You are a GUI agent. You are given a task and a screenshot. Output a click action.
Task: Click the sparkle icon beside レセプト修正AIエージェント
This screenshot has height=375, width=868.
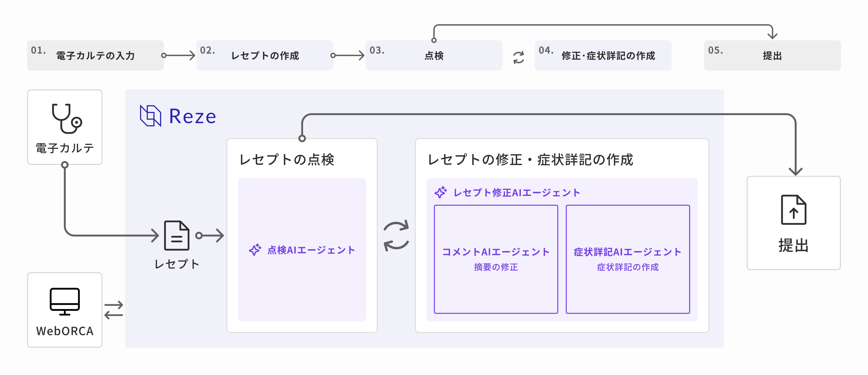click(x=440, y=192)
